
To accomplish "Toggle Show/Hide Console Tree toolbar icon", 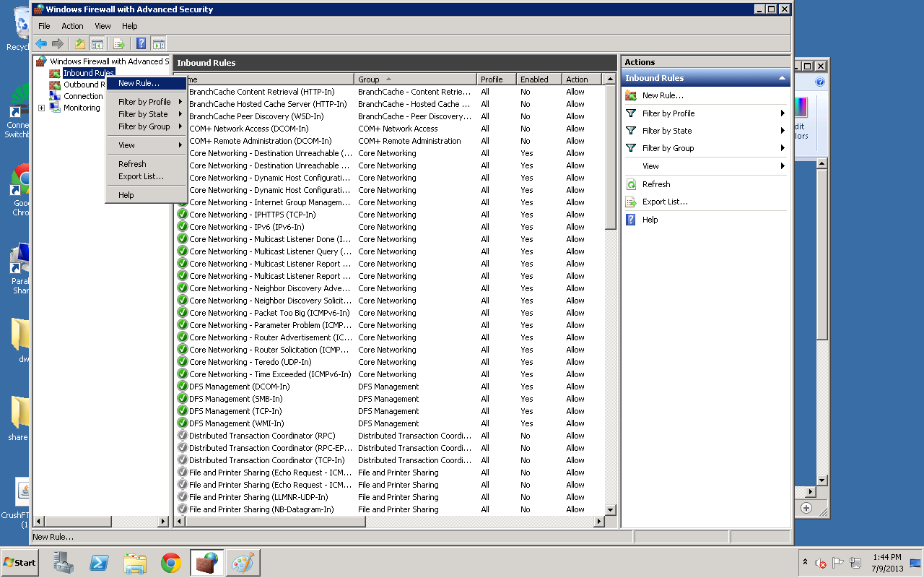I will 97,43.
